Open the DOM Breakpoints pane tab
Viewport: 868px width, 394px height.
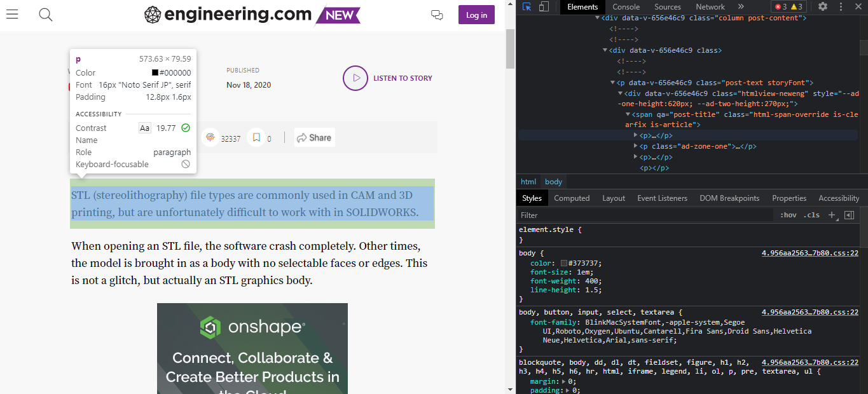pos(729,198)
